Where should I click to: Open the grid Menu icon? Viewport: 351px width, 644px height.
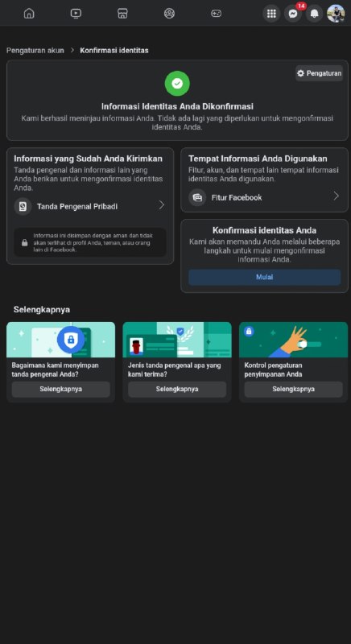271,14
